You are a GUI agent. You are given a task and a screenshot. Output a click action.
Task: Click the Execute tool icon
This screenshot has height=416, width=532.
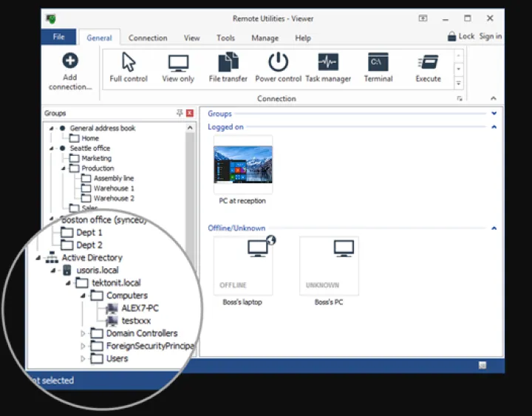pos(428,63)
